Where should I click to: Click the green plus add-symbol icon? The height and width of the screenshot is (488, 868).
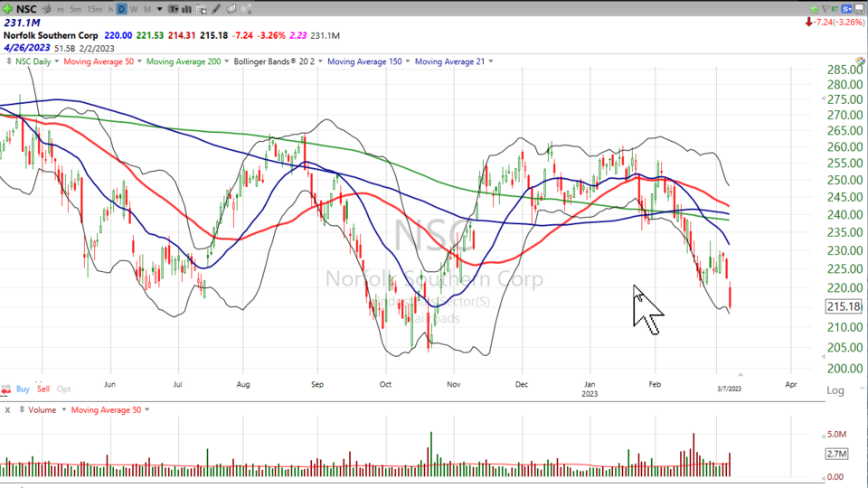(8, 9)
